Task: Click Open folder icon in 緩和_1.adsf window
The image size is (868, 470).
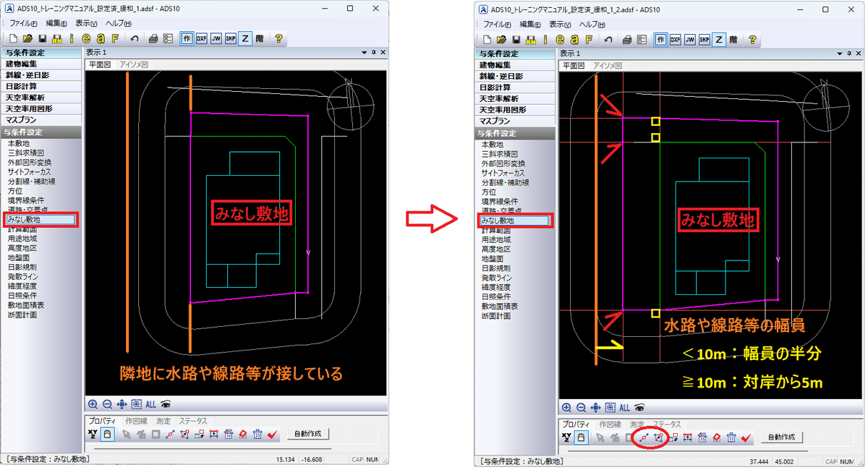Action: tap(27, 38)
